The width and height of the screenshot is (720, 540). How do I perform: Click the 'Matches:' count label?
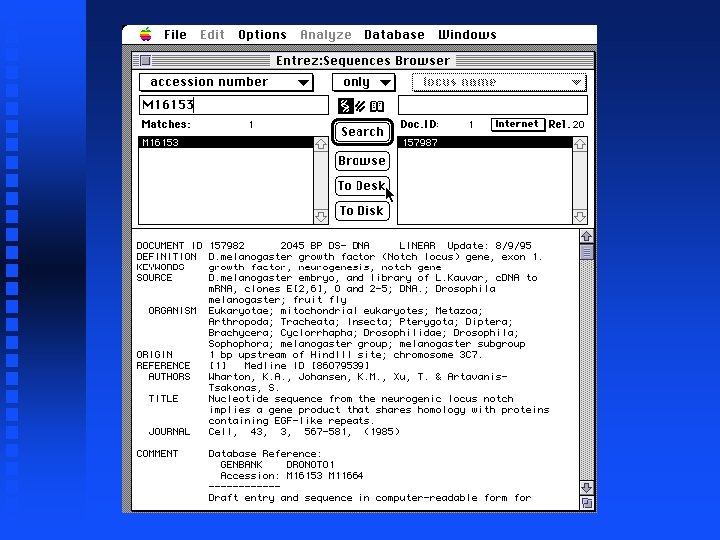click(166, 124)
